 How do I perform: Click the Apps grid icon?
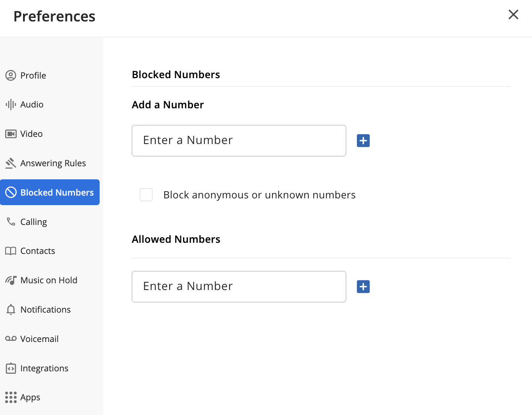[11, 397]
